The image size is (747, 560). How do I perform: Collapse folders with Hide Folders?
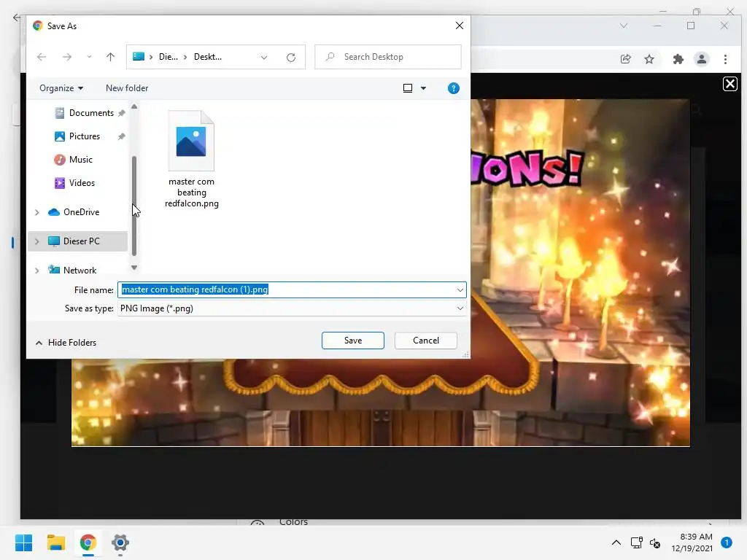[x=66, y=343]
